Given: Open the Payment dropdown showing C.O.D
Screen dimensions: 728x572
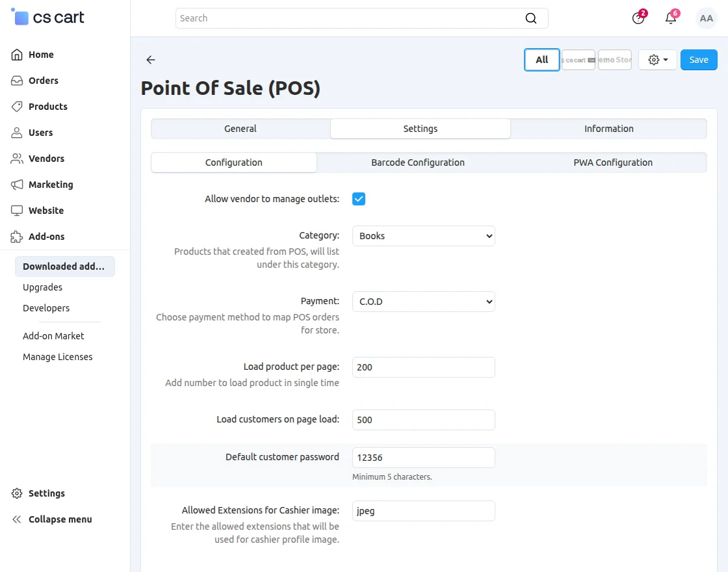Looking at the screenshot, I should pyautogui.click(x=423, y=302).
